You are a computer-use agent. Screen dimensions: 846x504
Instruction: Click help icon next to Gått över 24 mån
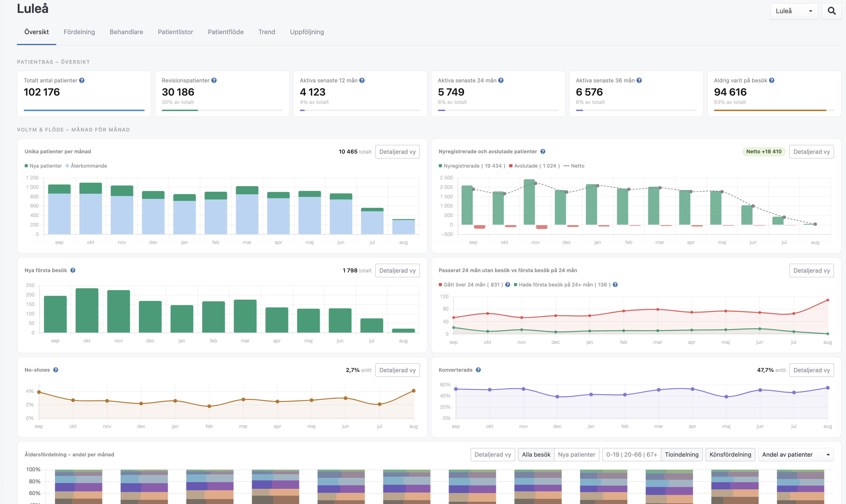tap(508, 285)
